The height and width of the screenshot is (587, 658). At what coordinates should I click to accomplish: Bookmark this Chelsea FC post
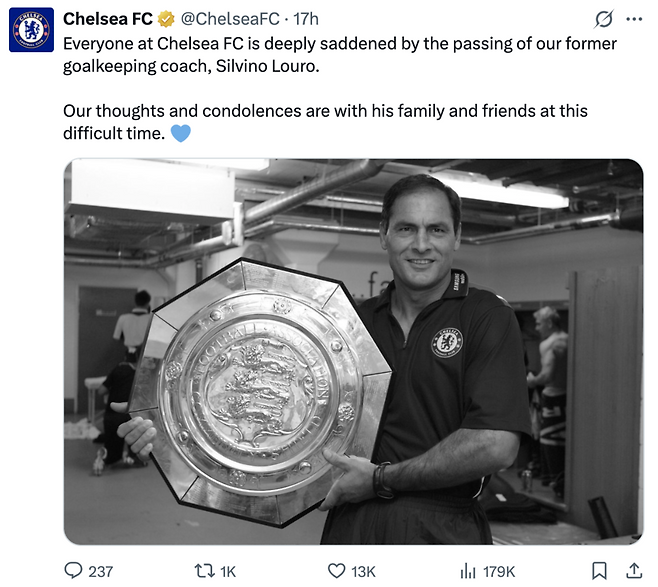pyautogui.click(x=599, y=571)
